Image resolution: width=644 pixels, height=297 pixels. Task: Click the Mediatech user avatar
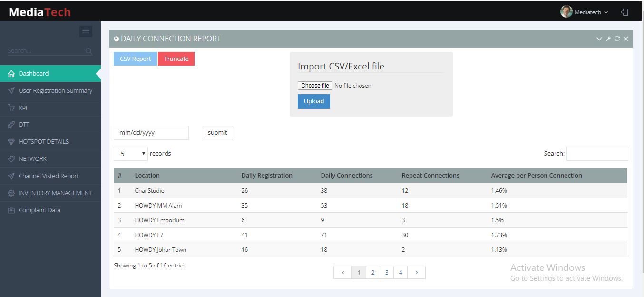566,12
